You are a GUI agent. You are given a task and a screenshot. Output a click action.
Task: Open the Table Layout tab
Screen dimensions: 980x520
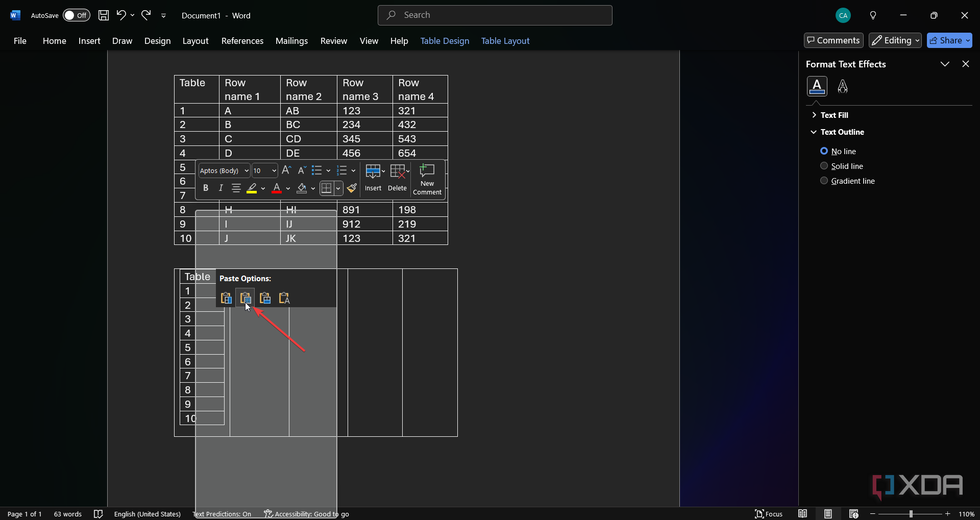(505, 41)
